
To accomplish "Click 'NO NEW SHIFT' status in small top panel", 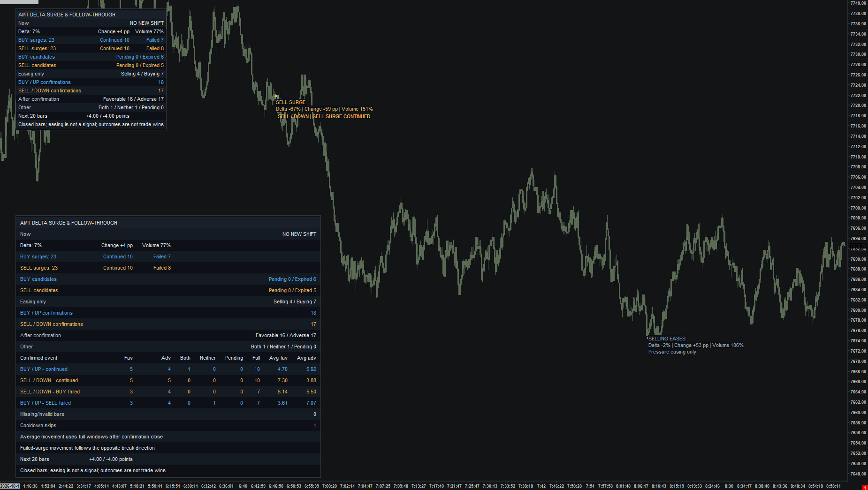I will 147,23.
